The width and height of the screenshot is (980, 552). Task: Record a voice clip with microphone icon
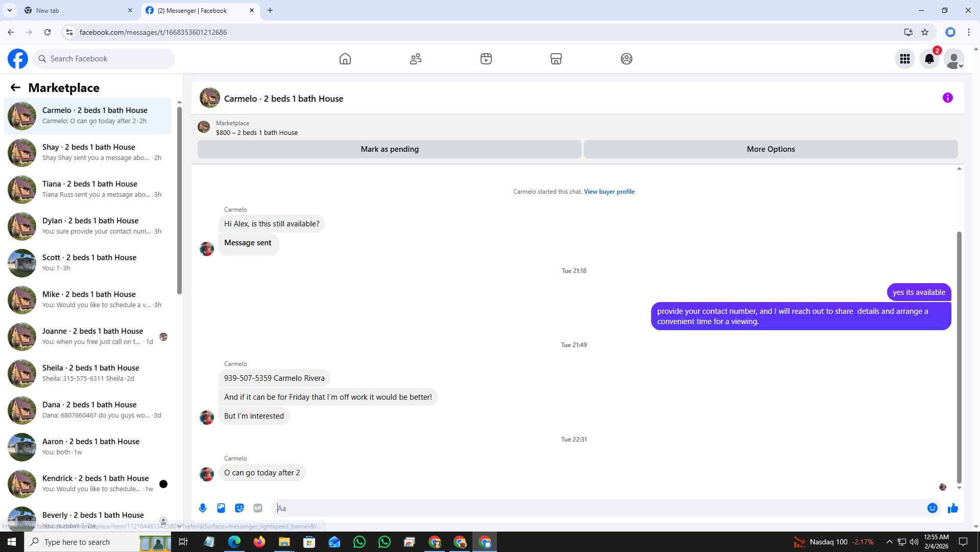203,508
